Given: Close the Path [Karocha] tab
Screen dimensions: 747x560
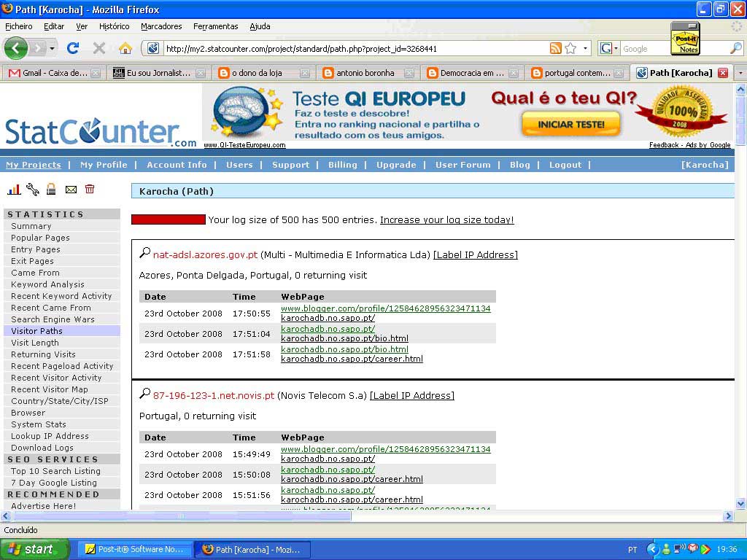Looking at the screenshot, I should pos(723,73).
